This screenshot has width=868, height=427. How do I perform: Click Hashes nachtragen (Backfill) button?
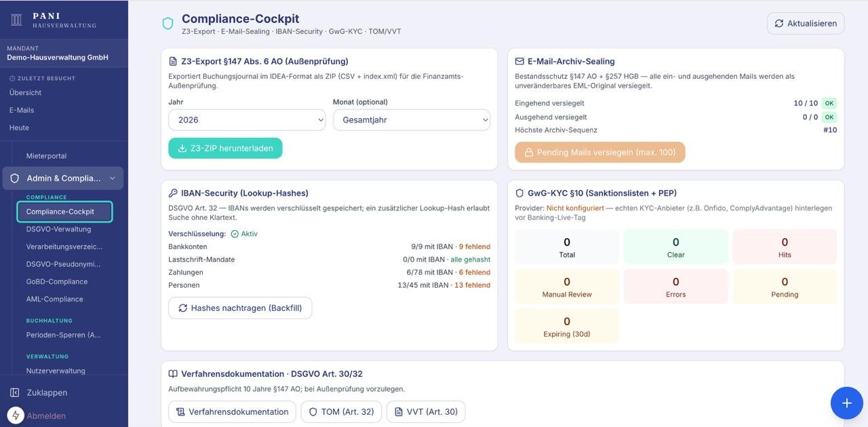240,308
